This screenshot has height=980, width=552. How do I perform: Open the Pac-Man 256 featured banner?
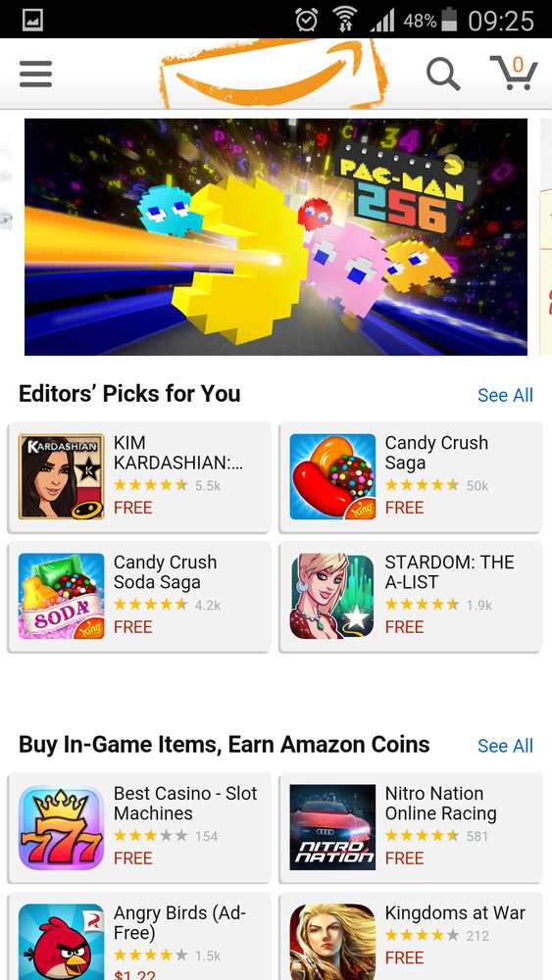(276, 237)
